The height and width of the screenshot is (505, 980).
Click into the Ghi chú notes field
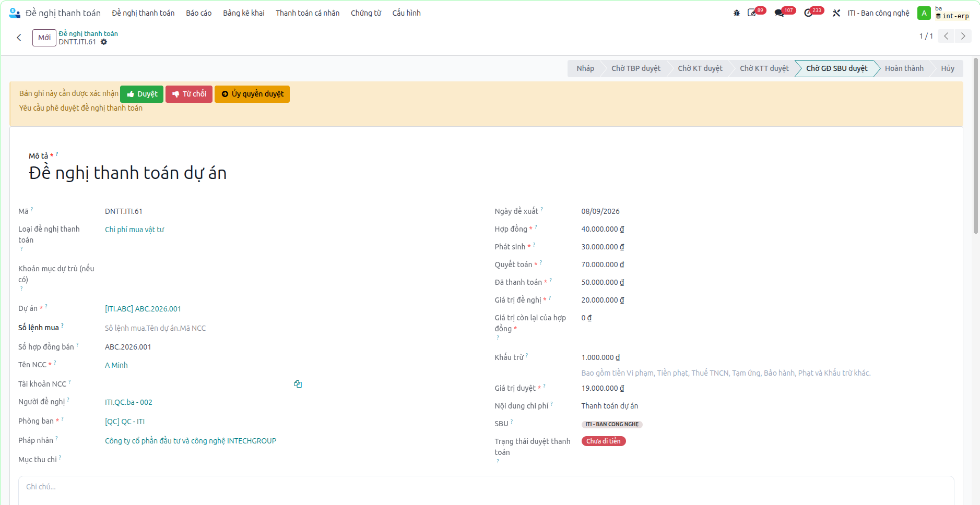pos(486,490)
